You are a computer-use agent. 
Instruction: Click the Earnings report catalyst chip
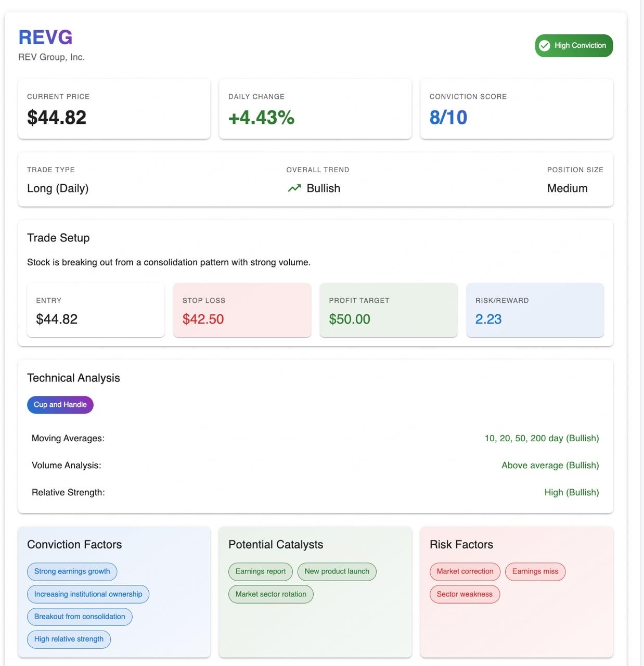click(261, 571)
